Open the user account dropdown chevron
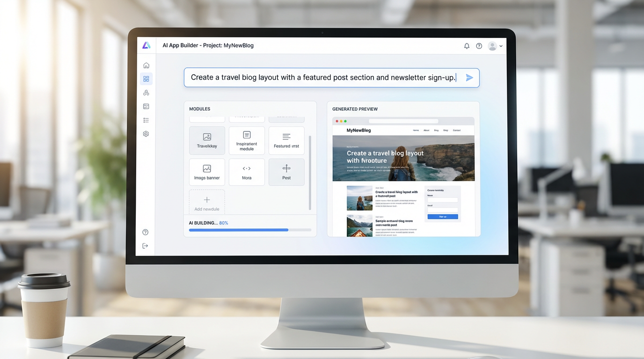The height and width of the screenshot is (359, 644). [x=501, y=46]
